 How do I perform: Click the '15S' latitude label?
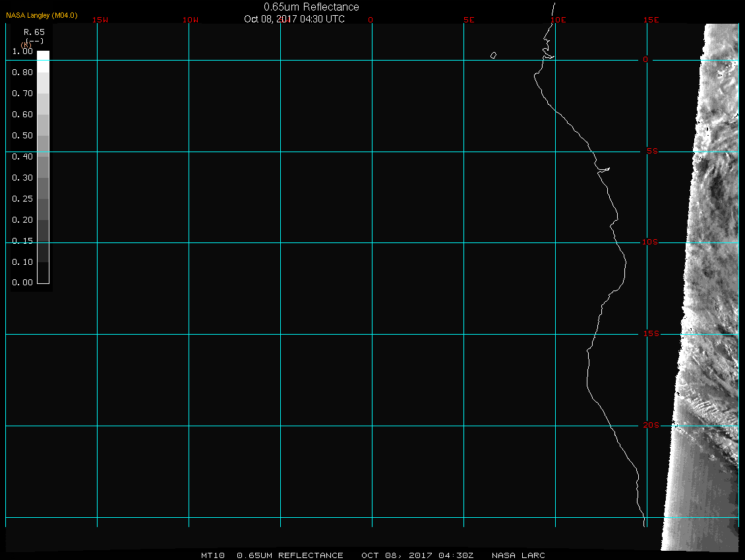point(651,333)
